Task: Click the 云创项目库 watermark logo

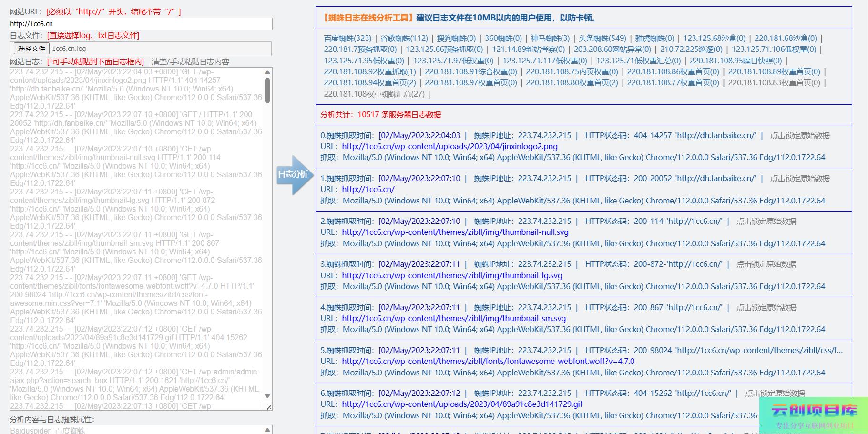Action: (x=814, y=414)
